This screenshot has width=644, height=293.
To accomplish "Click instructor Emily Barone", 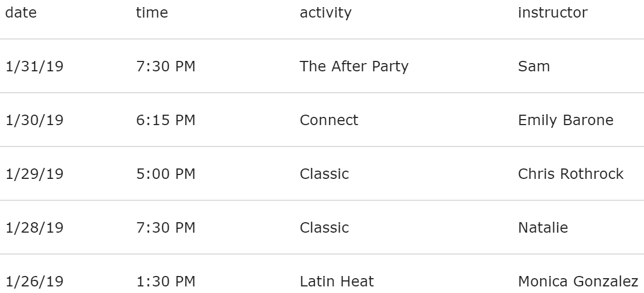I will tap(565, 120).
